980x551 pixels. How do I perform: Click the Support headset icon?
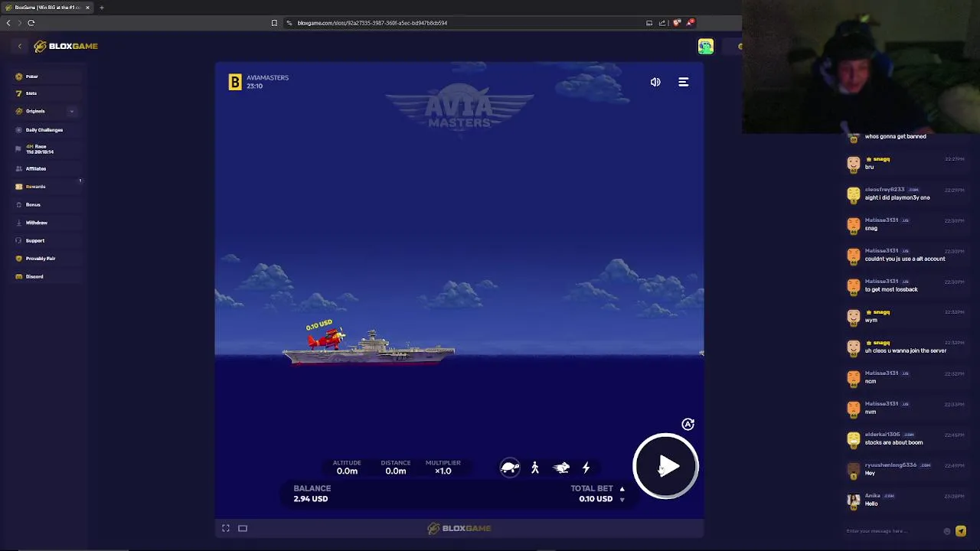click(x=19, y=240)
